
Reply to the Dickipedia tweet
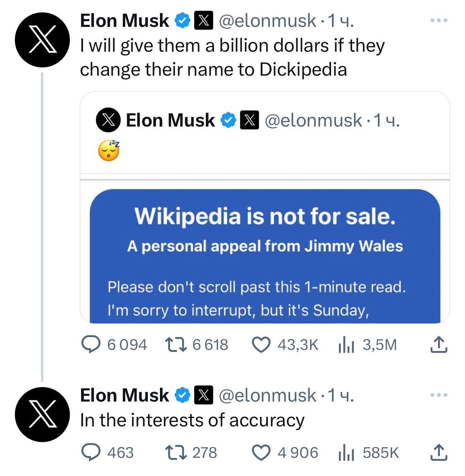tap(91, 344)
